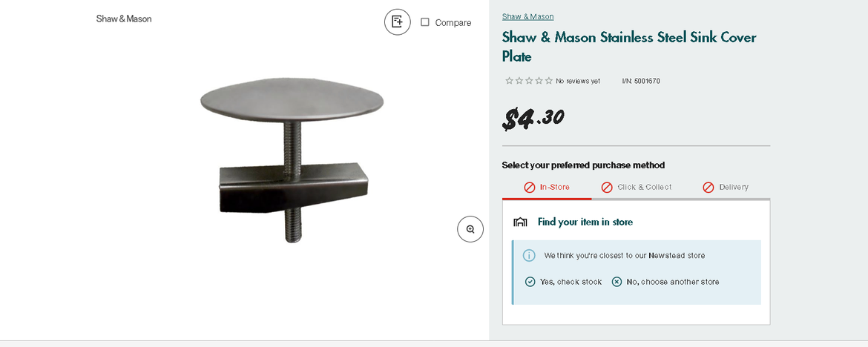
Task: Click the No reviews yet text
Action: pyautogui.click(x=578, y=81)
